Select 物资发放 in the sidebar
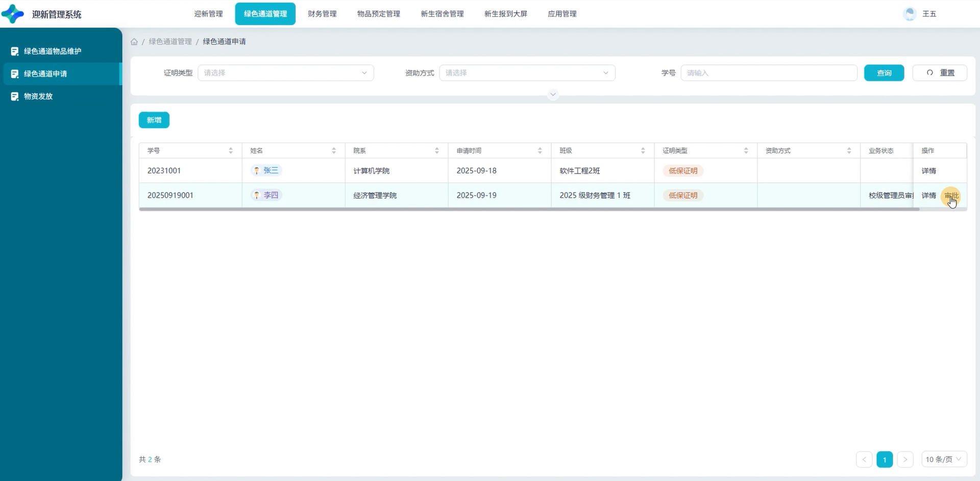The width and height of the screenshot is (980, 481). [x=38, y=97]
